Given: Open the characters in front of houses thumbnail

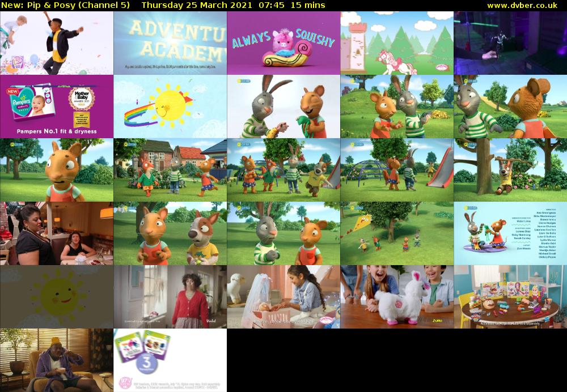Looking at the screenshot, I should tap(170, 170).
